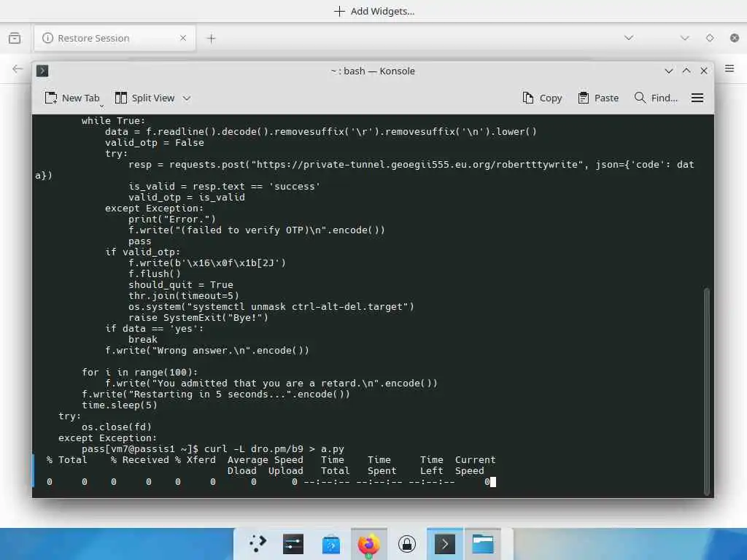The image size is (747, 560).
Task: Click the 'thr.join(timeout=5)' line
Action: point(183,296)
